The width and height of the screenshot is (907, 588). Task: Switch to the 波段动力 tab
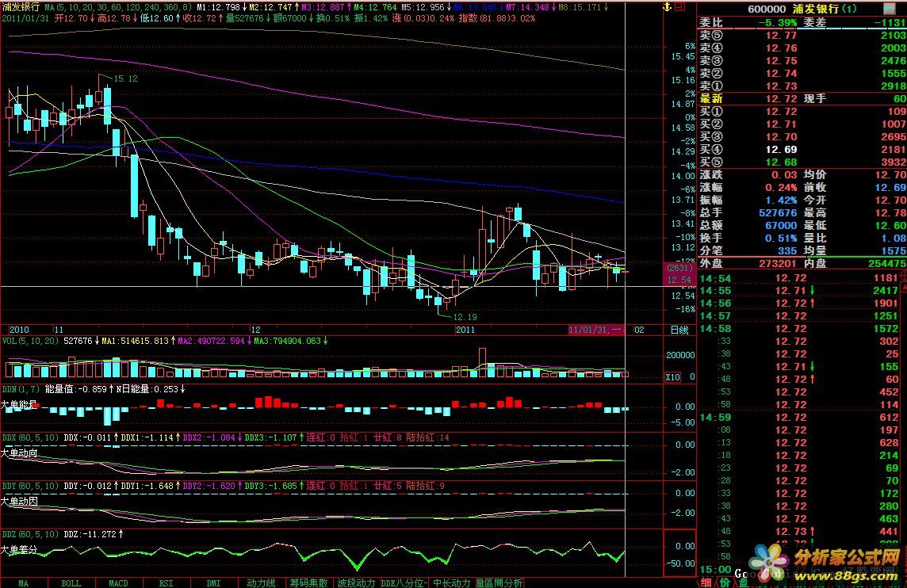point(356,582)
